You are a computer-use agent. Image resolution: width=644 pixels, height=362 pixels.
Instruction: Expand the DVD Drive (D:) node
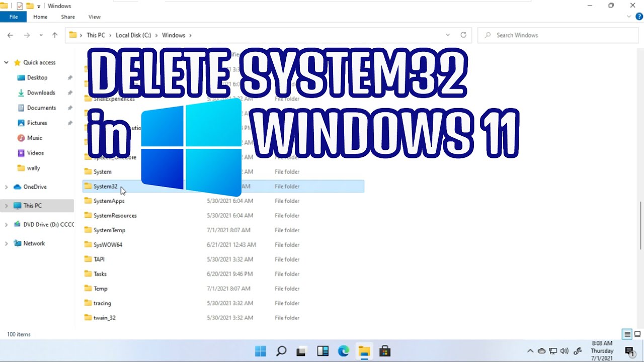(6, 225)
